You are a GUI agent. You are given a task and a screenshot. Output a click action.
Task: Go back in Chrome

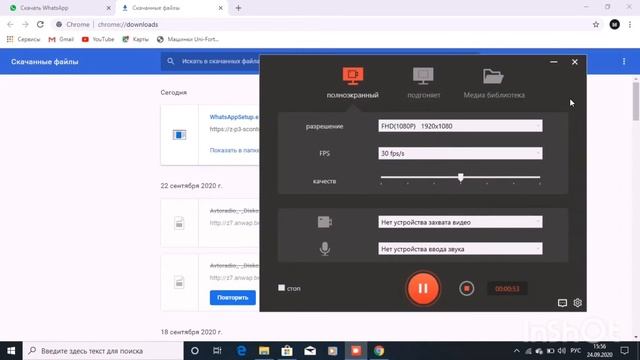click(x=10, y=24)
